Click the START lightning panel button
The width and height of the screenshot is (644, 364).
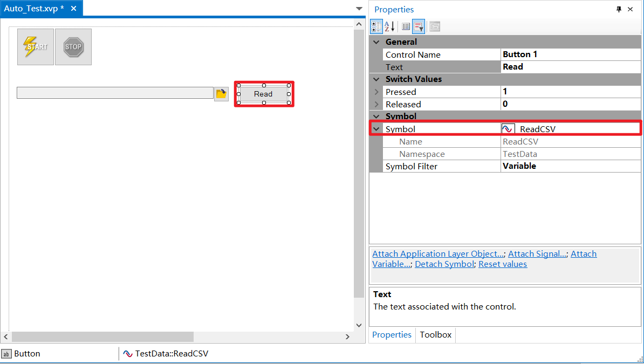tap(35, 47)
